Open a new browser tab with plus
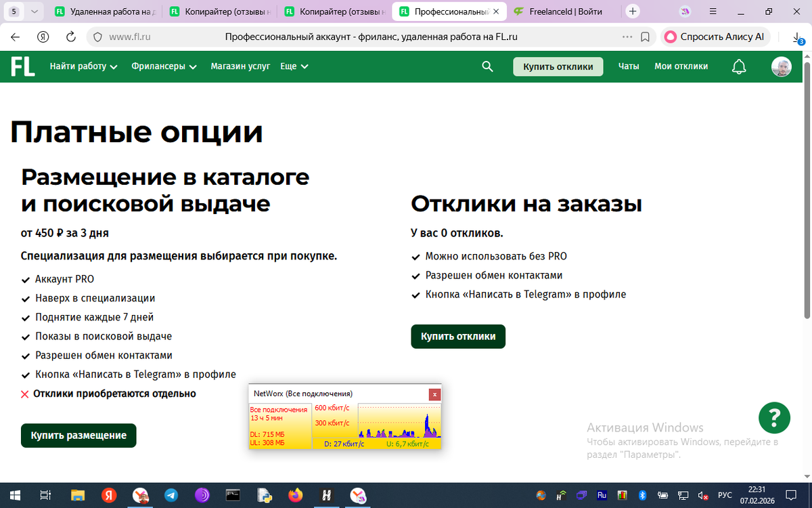The height and width of the screenshot is (508, 812). point(633,11)
